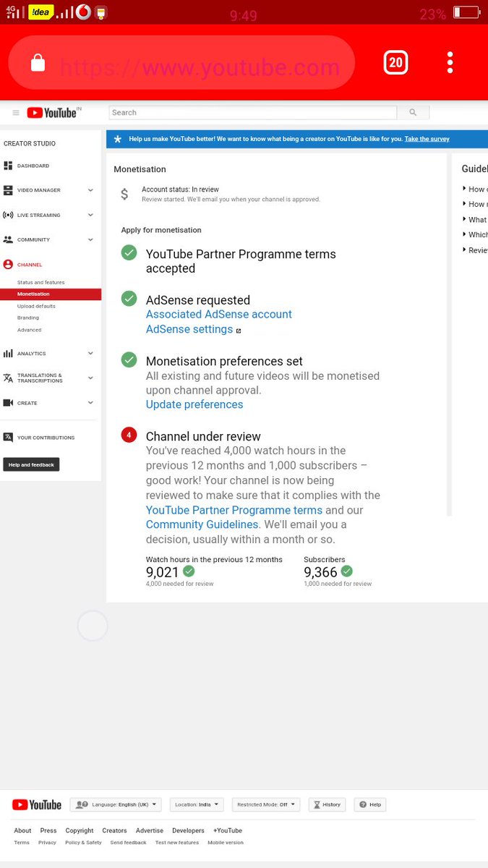Click green check next to AdSense requested
The width and height of the screenshot is (488, 868).
pos(129,298)
